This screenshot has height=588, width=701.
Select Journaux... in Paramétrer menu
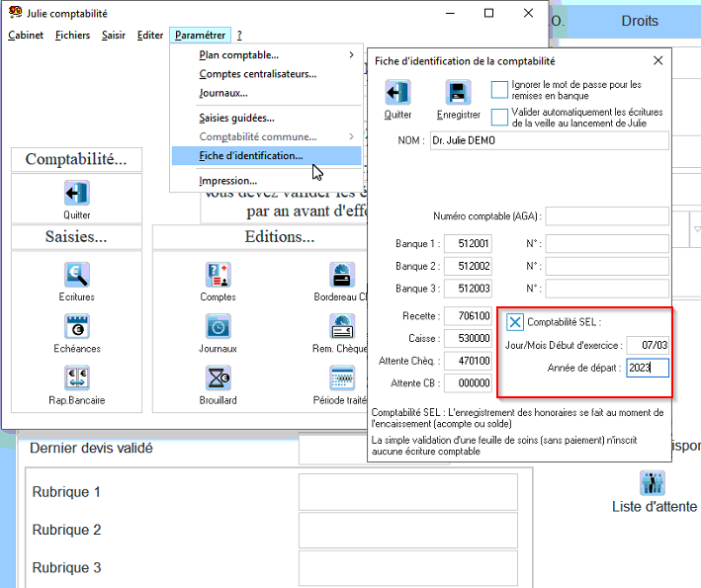[266, 93]
